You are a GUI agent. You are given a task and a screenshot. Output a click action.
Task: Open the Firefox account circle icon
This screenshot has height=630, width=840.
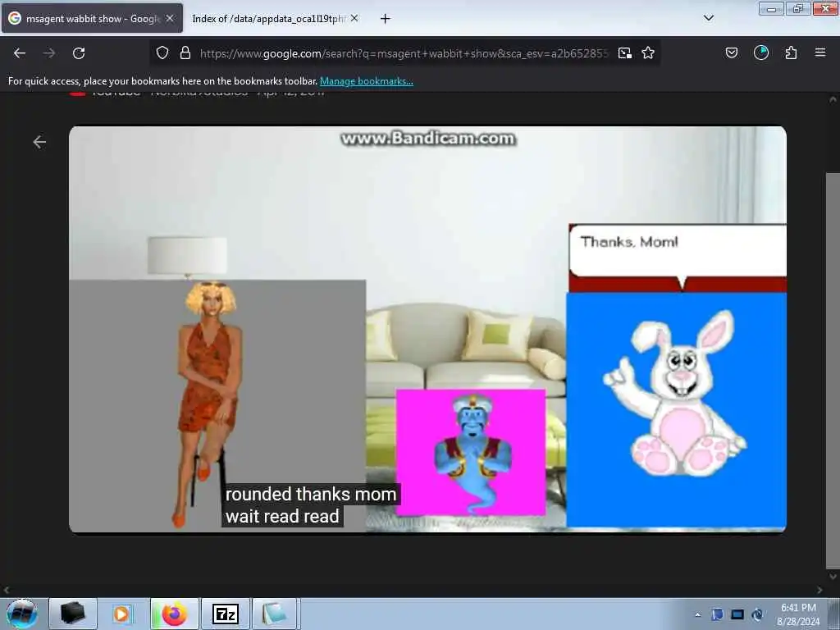[x=761, y=52]
